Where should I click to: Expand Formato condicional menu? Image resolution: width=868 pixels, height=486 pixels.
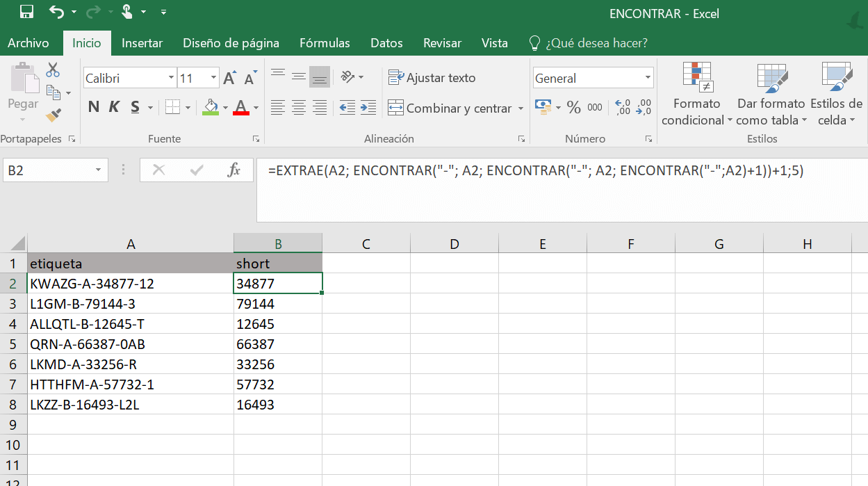(x=696, y=95)
